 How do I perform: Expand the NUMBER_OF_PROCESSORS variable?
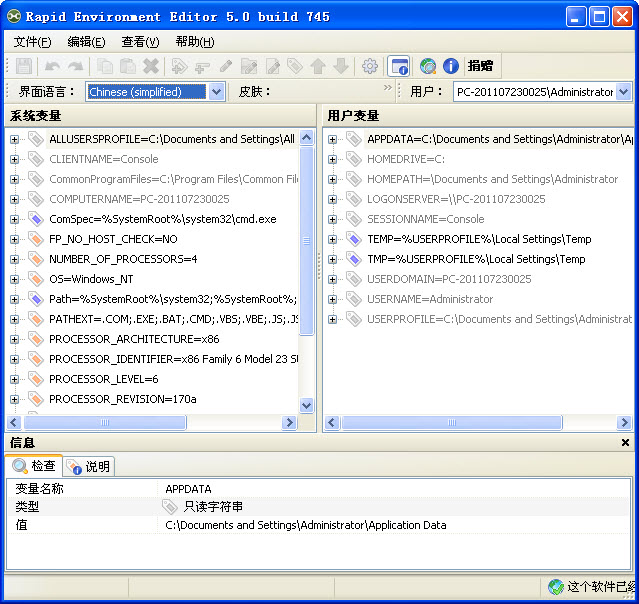(x=14, y=259)
